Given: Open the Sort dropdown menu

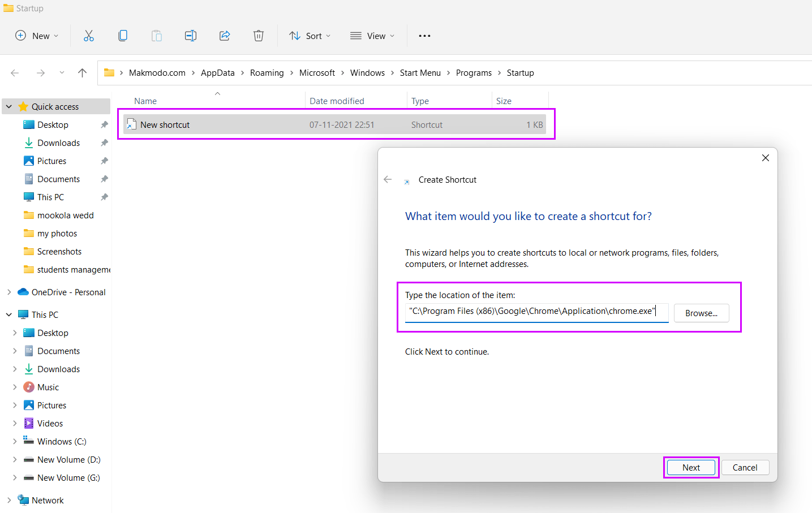Looking at the screenshot, I should [x=310, y=36].
